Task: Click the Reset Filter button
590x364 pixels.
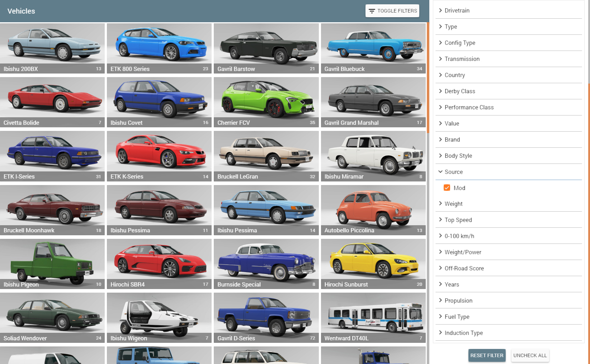Action: click(487, 355)
